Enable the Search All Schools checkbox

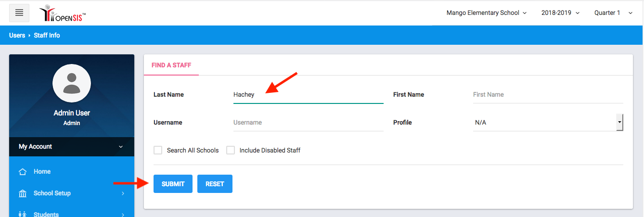[x=158, y=150]
